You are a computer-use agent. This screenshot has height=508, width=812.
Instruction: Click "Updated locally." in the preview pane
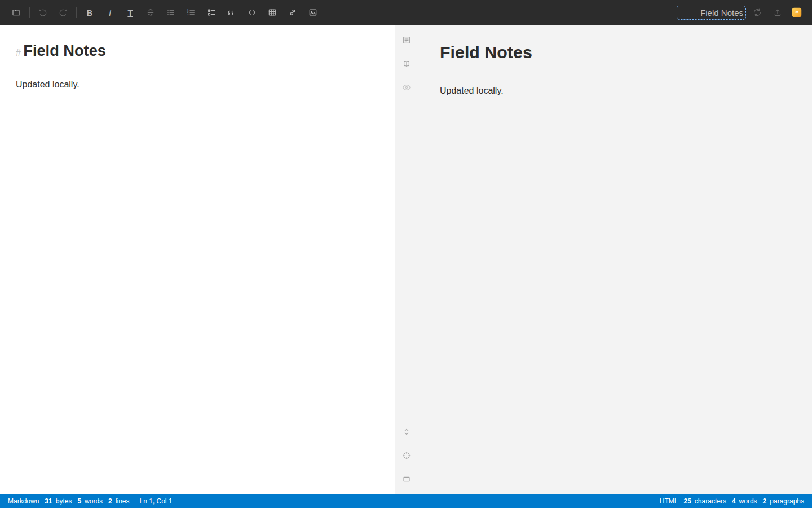click(471, 90)
